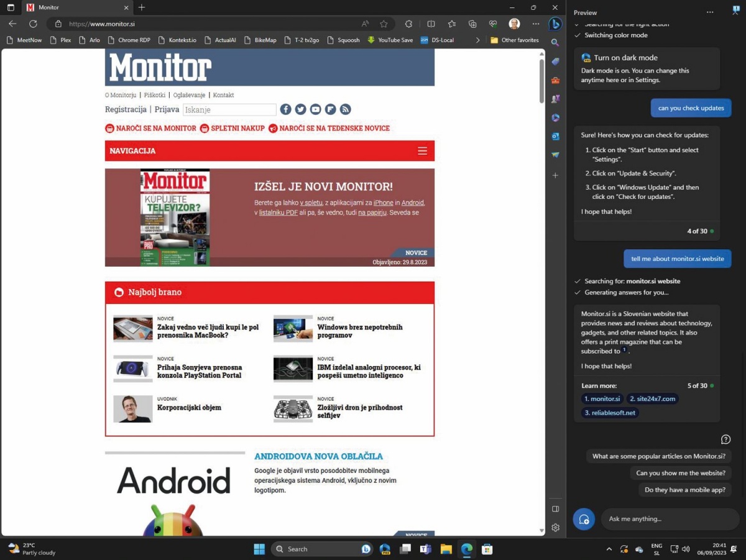Add this page to favorites star
The image size is (746, 560).
tap(384, 24)
